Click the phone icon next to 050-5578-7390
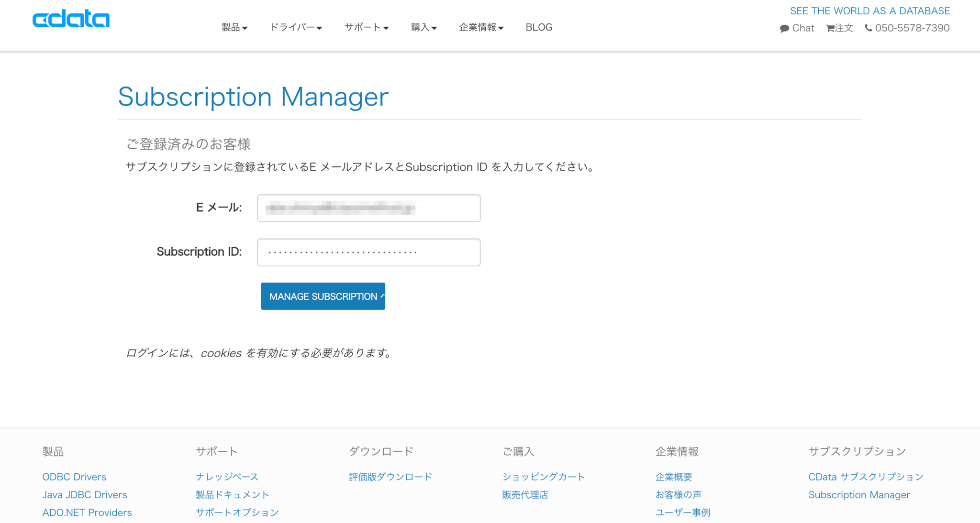Viewport: 980px width, 523px height. (x=868, y=28)
